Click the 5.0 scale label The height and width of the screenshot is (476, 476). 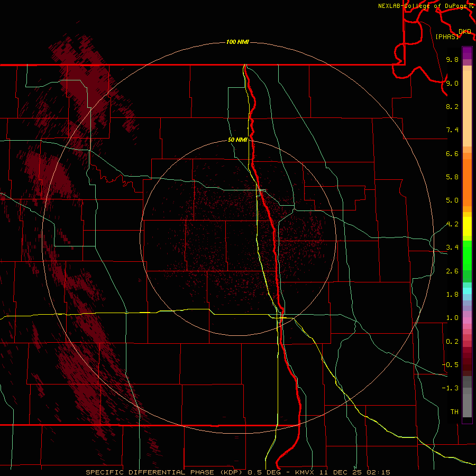pyautogui.click(x=452, y=200)
